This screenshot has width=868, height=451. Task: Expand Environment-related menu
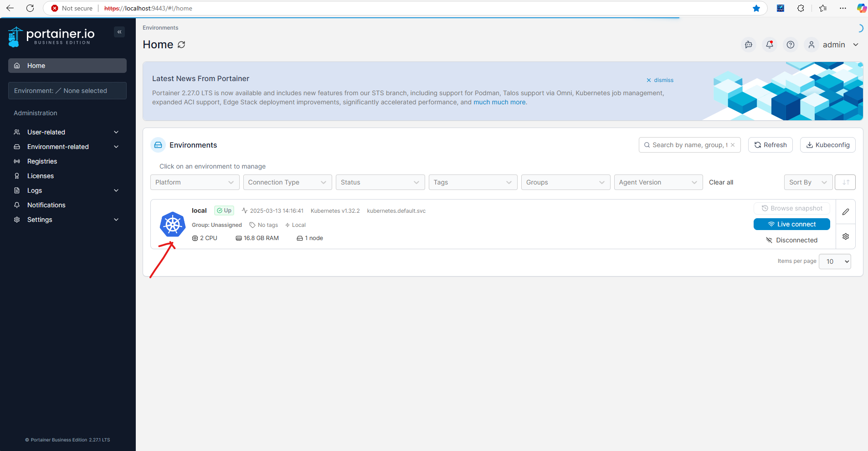[x=67, y=147]
